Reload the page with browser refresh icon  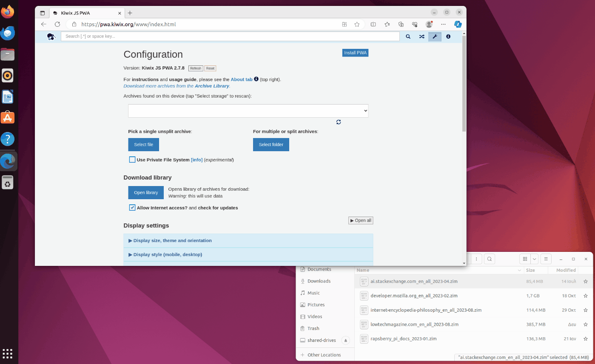point(57,24)
